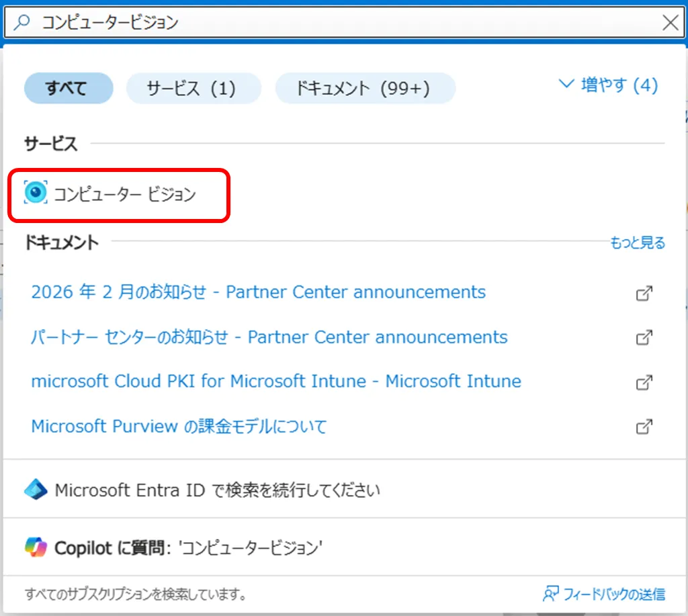Click the Computer Vision eye icon
Screen dimensions: 688x616
tap(36, 192)
